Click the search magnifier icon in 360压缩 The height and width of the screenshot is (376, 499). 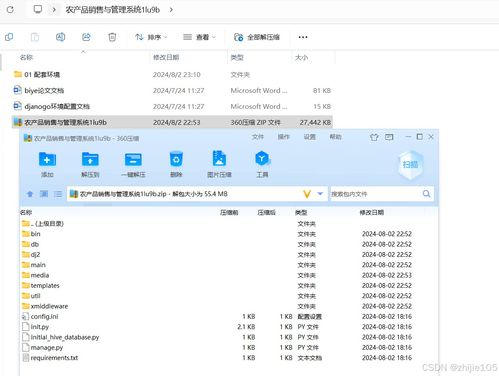tap(426, 194)
